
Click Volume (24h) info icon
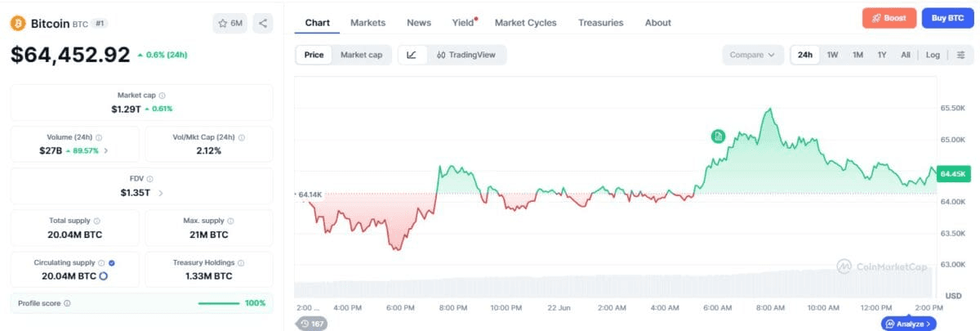99,138
